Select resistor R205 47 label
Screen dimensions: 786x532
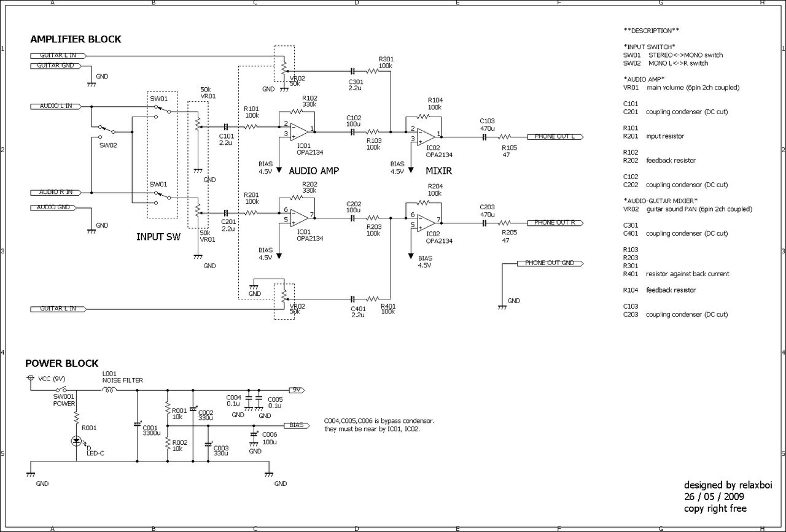click(x=509, y=236)
